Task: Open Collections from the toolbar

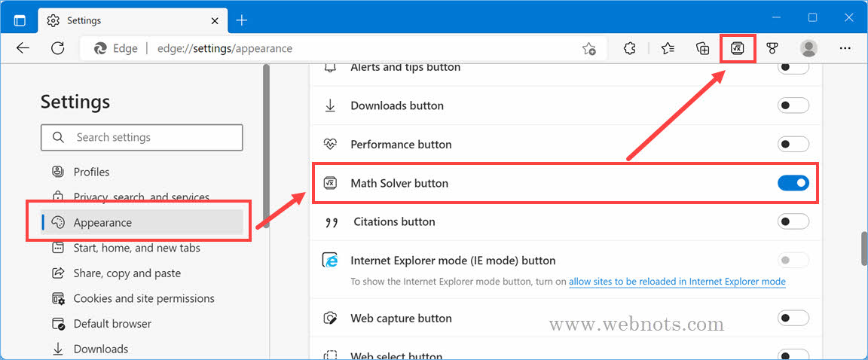Action: pyautogui.click(x=702, y=48)
